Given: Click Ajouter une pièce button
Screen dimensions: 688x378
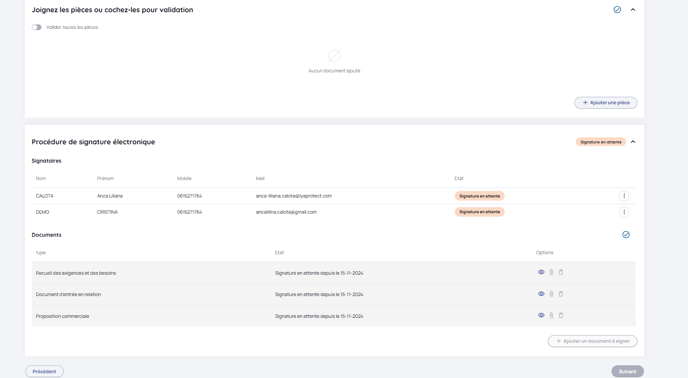Looking at the screenshot, I should [606, 103].
